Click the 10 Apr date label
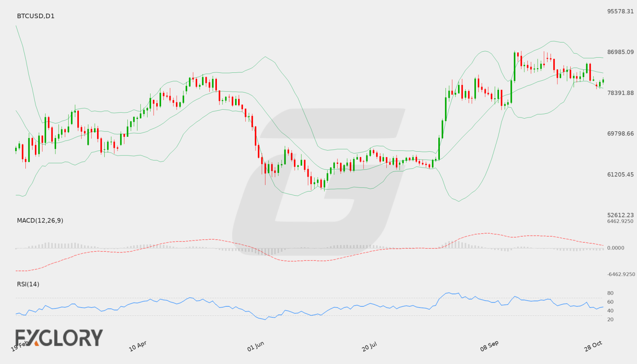This screenshot has width=637, height=364. (138, 346)
